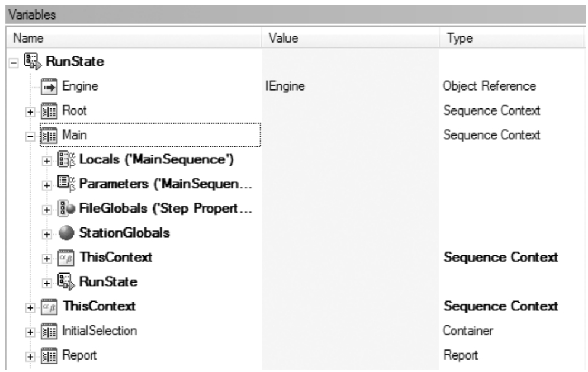The width and height of the screenshot is (588, 372).
Task: Click the Value column header
Action: [350, 38]
